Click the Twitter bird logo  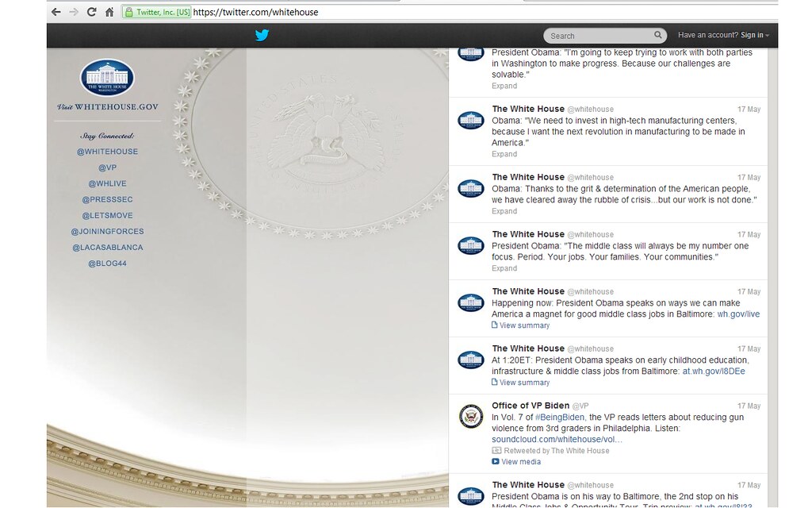[262, 35]
